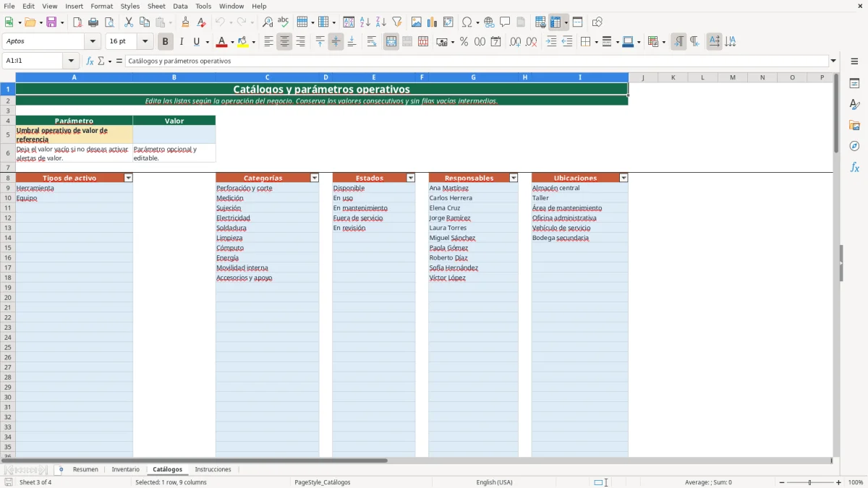The width and height of the screenshot is (868, 488).
Task: Add a new sheet with the plus button
Action: [61, 469]
